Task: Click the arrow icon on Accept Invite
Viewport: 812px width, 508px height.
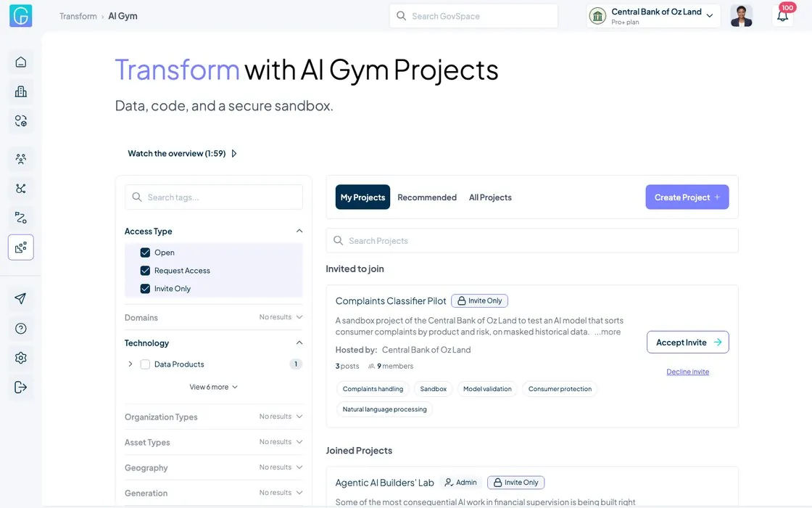Action: [x=718, y=342]
